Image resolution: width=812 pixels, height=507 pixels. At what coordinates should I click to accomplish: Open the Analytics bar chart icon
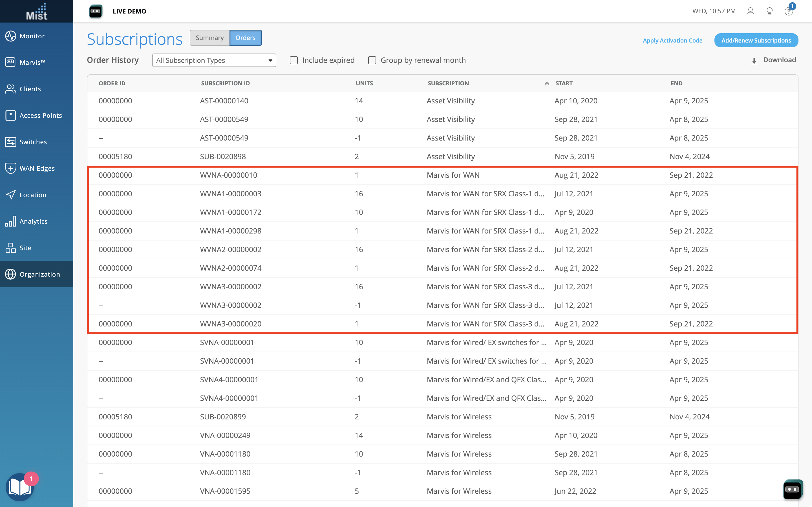coord(10,221)
